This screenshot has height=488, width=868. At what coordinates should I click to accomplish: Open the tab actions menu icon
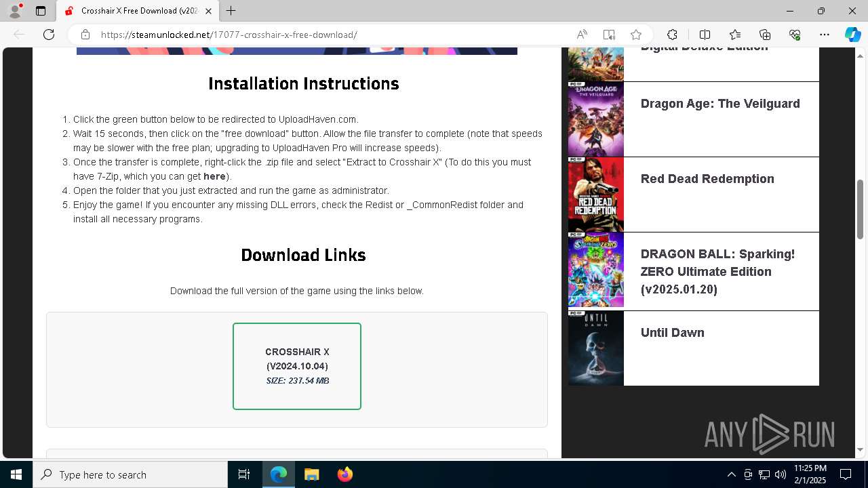coord(41,11)
